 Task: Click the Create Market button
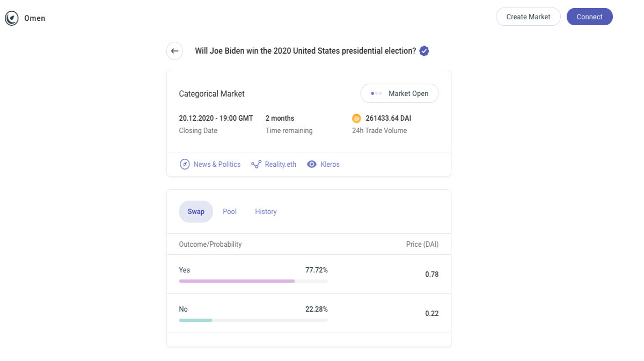click(528, 17)
